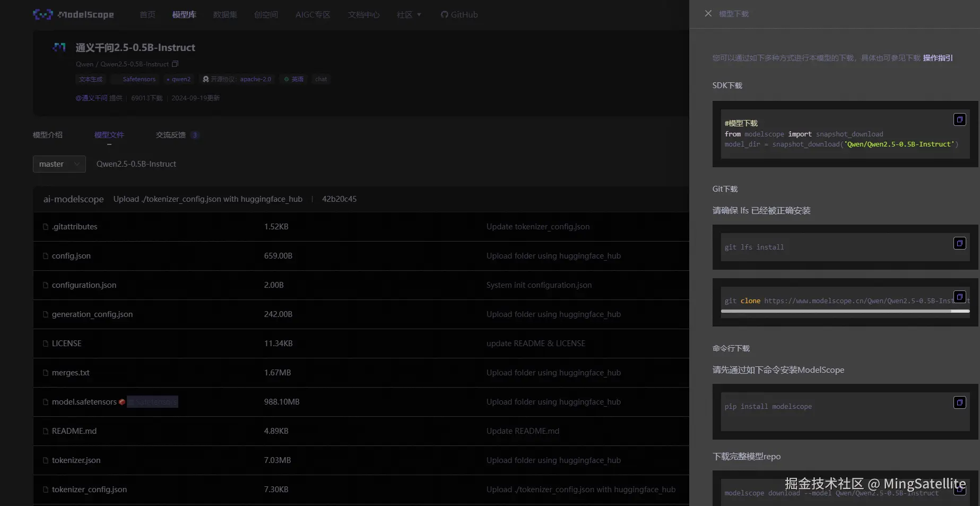The width and height of the screenshot is (980, 506).
Task: Click the chat tag
Action: (x=321, y=79)
